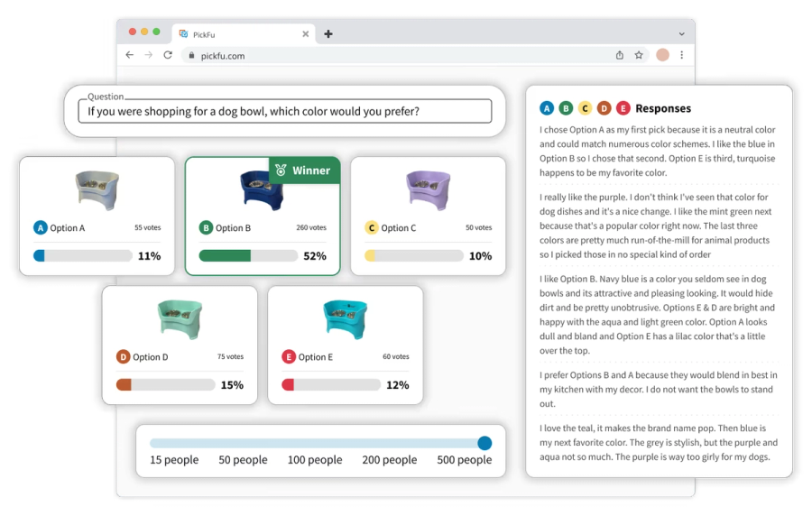Click the browser back arrow
Viewport: 812px width, 516px height.
point(129,55)
